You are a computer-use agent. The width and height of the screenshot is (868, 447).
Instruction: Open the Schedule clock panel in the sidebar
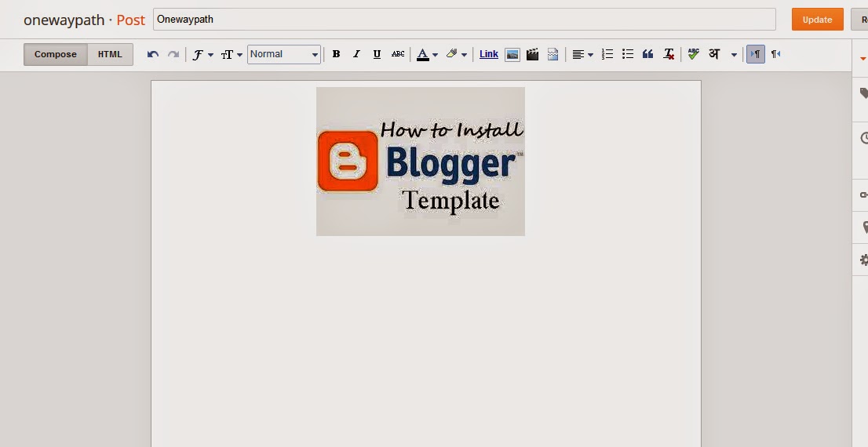tap(863, 138)
